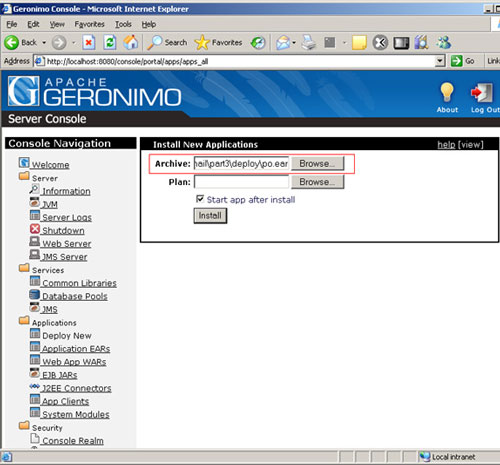Open the Tools menu

click(123, 24)
